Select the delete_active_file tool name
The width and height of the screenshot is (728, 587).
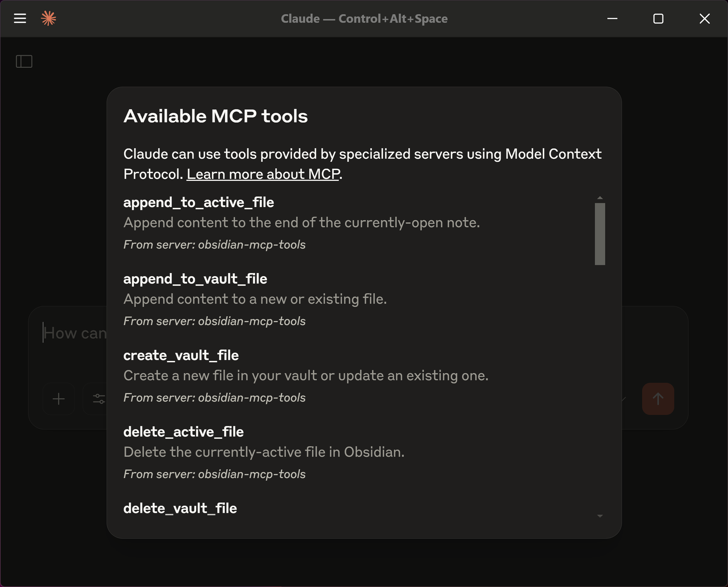tap(183, 432)
